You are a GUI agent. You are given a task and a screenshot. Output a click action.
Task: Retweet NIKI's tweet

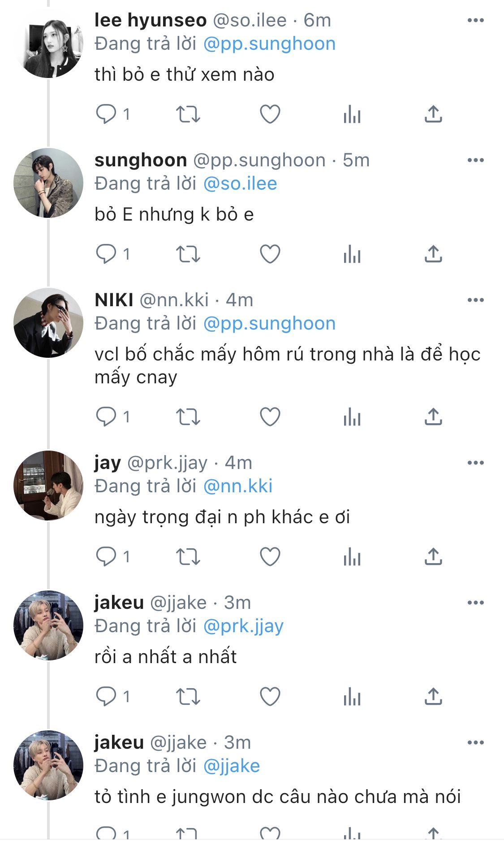188,417
